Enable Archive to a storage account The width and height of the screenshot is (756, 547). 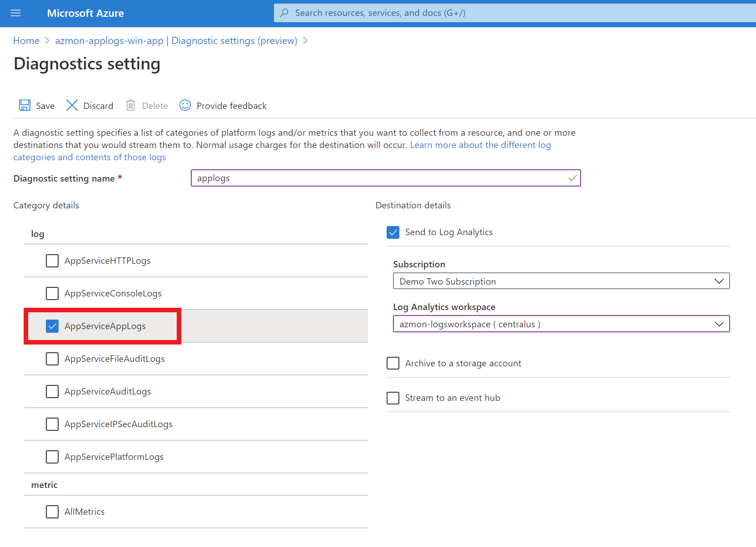tap(393, 363)
